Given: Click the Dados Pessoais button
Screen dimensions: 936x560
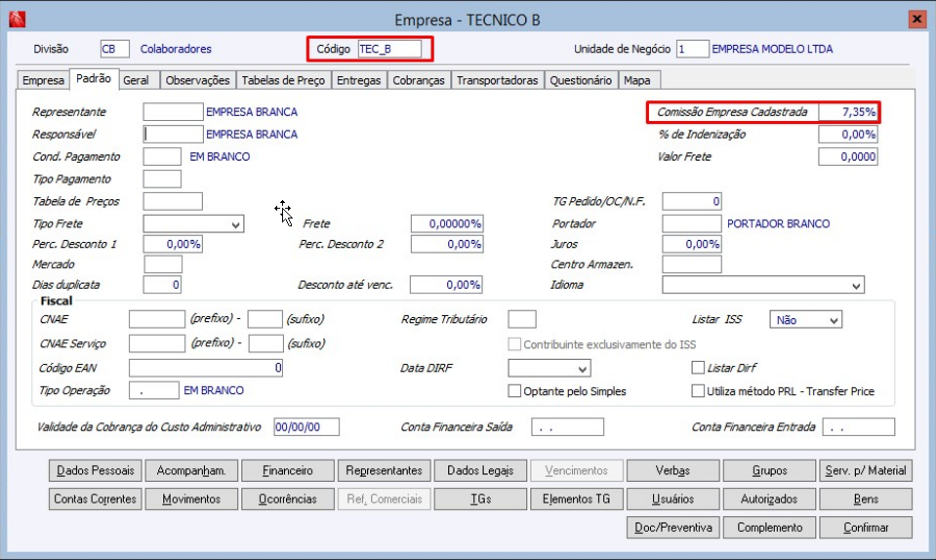Looking at the screenshot, I should pos(96,470).
